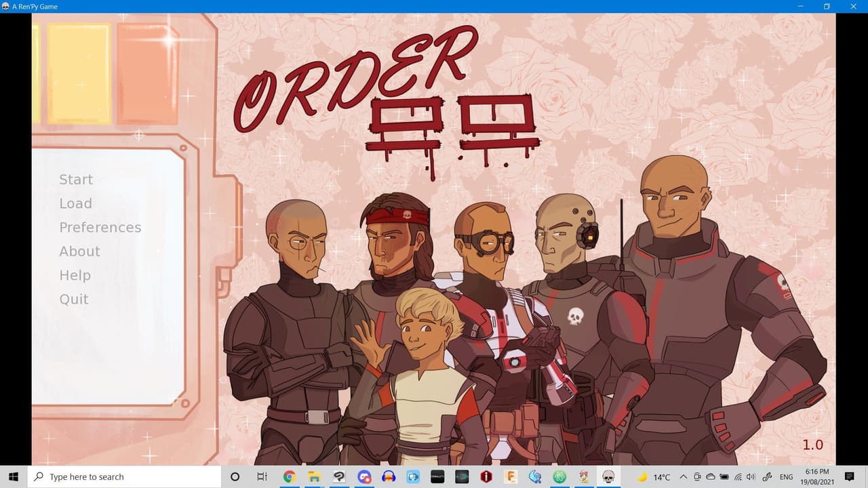Open the weather widget showing 14°C
Image resolution: width=868 pixels, height=488 pixels.
[x=654, y=477]
